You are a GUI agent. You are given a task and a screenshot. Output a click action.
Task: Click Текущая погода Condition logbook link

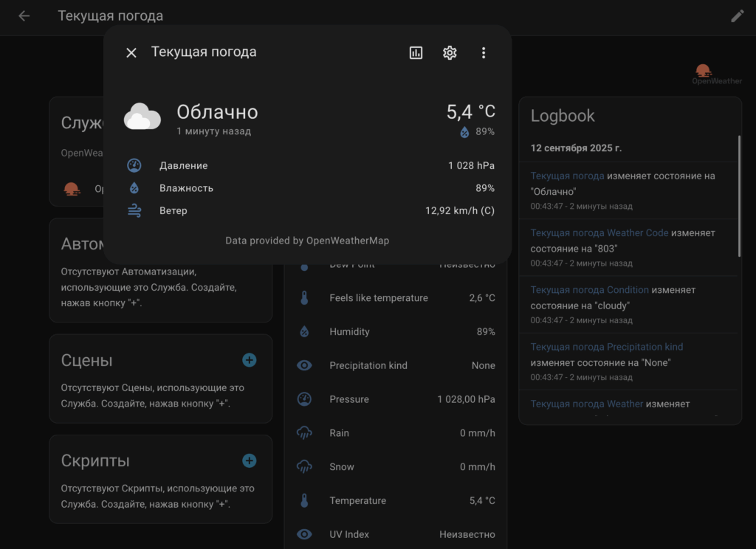[589, 289]
